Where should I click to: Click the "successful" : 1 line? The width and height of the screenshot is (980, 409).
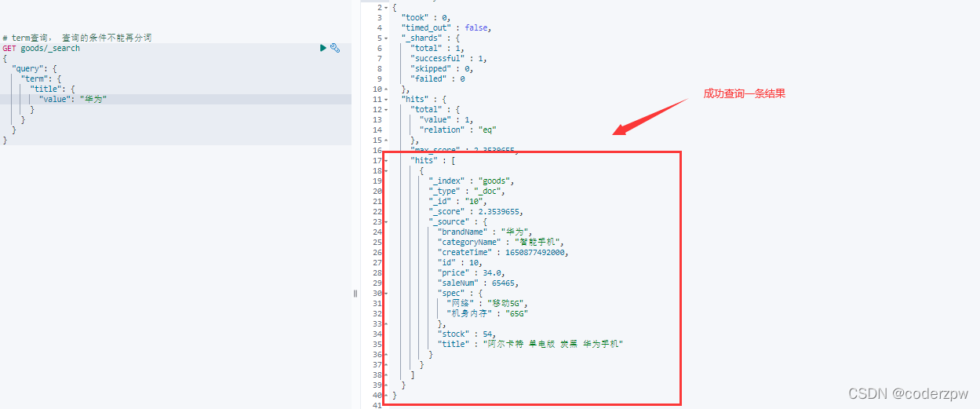448,58
